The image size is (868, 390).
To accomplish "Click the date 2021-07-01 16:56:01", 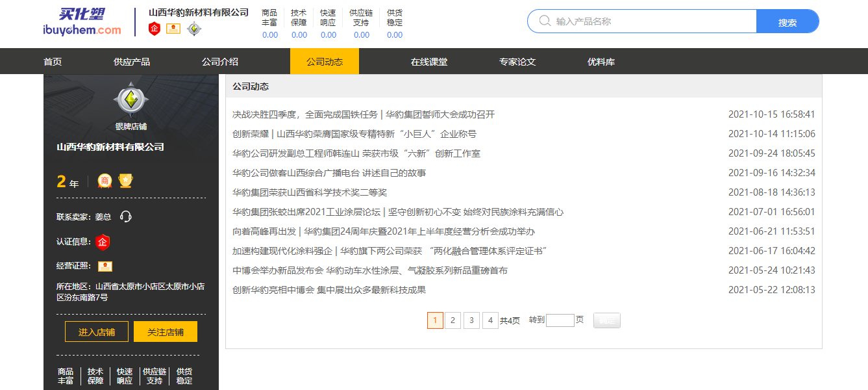I will 772,212.
